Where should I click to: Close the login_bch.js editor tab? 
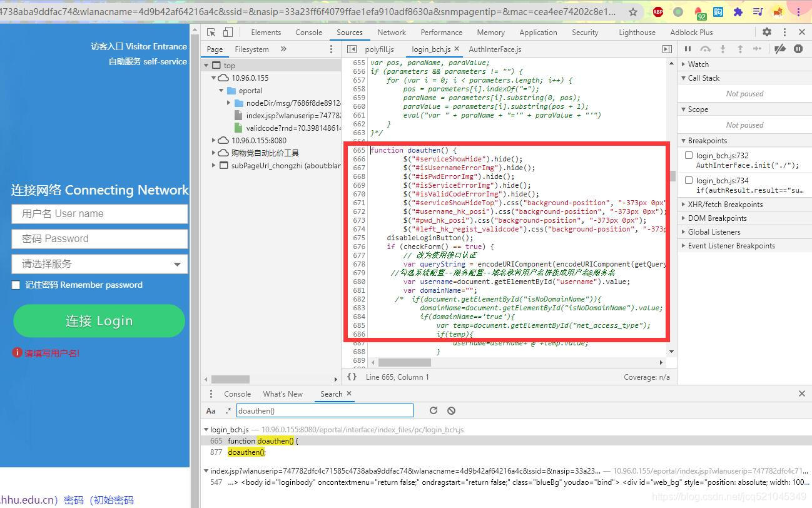[x=457, y=49]
